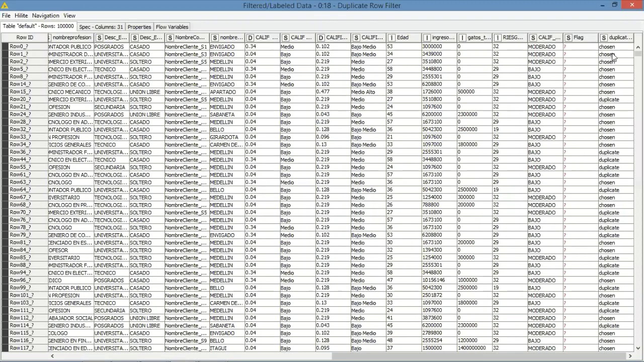Screen dimensions: 644x362
Task: Click the String type icon of NombreCo column
Action: [x=170, y=38]
